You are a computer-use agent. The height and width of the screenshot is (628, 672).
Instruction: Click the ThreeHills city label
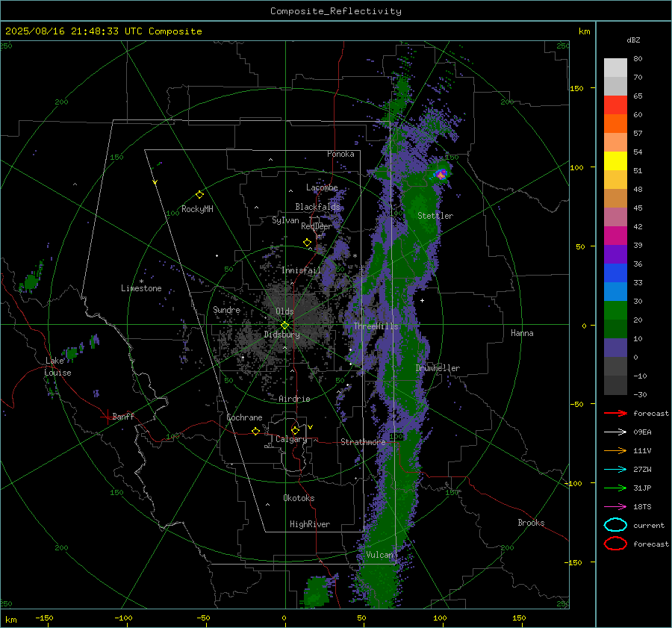376,326
